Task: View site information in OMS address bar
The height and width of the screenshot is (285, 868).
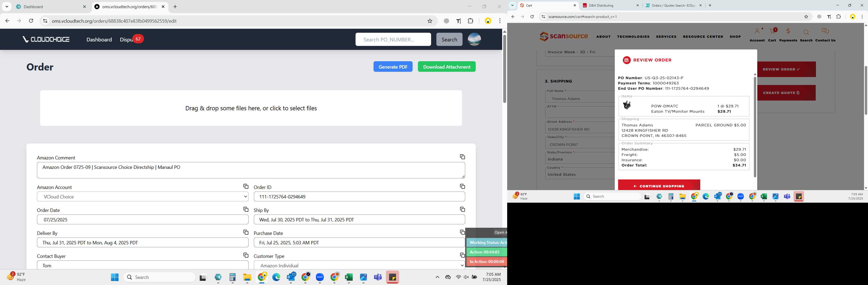Action: tap(45, 21)
